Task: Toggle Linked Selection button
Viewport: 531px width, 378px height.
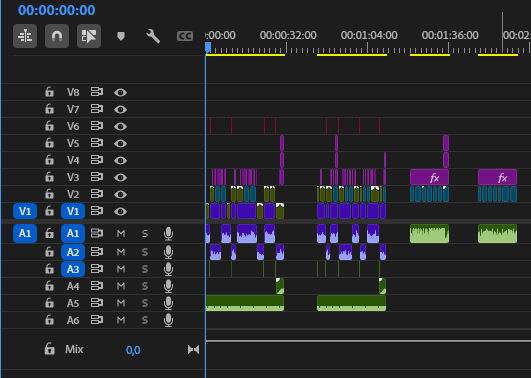Action: pyautogui.click(x=89, y=36)
